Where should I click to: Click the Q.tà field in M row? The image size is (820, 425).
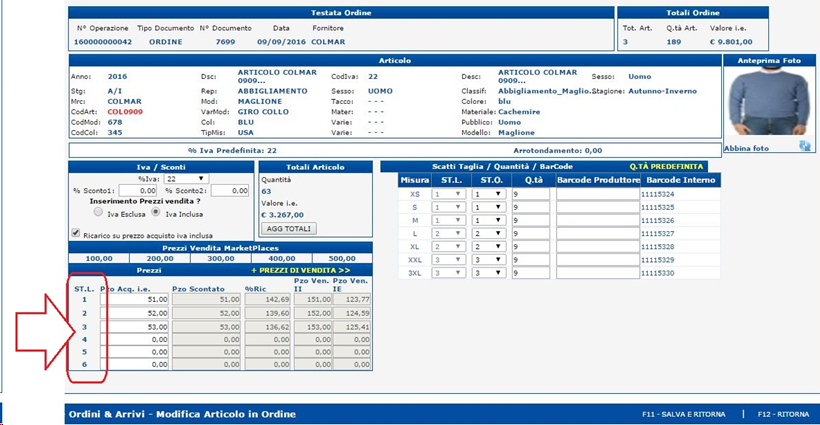(x=531, y=220)
